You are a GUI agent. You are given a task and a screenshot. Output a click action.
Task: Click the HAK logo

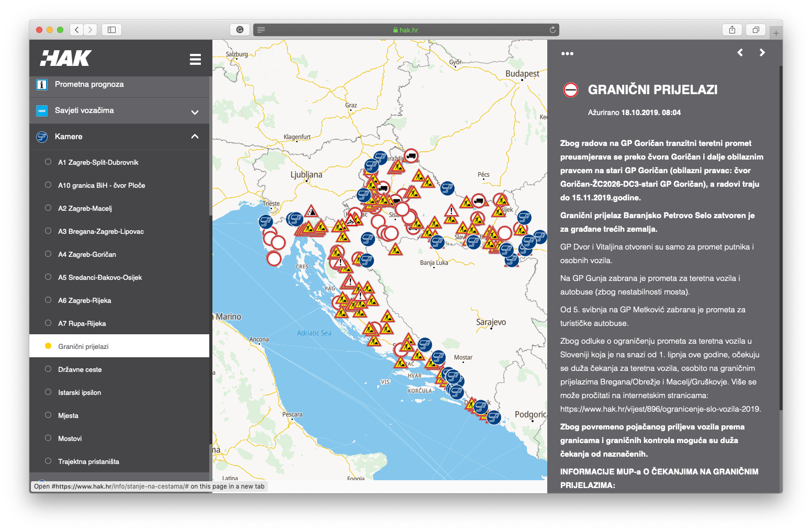pyautogui.click(x=66, y=59)
